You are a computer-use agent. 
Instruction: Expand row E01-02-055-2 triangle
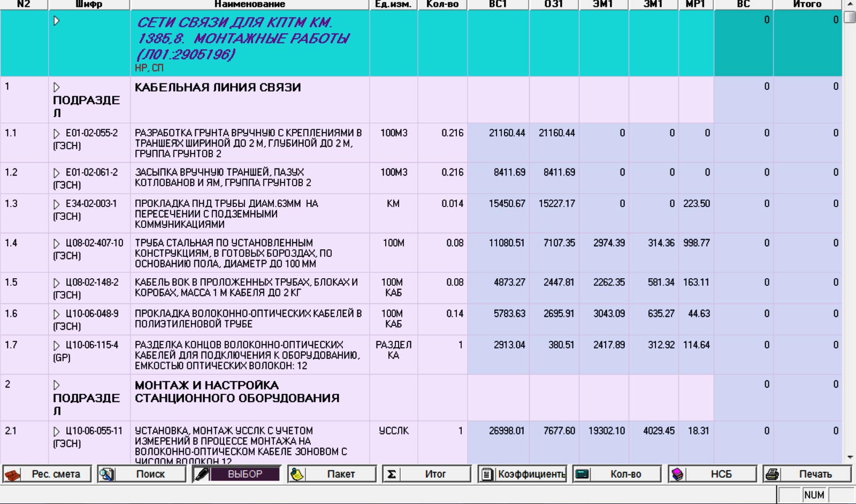(57, 133)
